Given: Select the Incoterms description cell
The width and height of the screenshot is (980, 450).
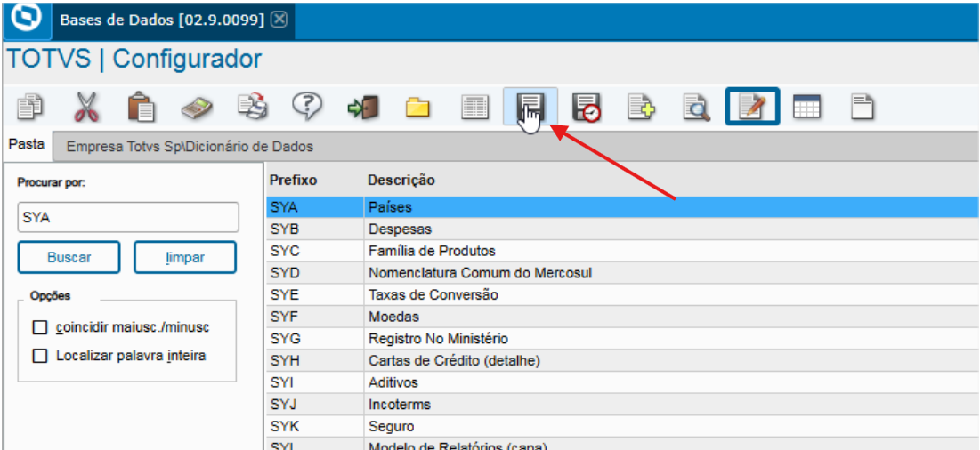Looking at the screenshot, I should 671,404.
